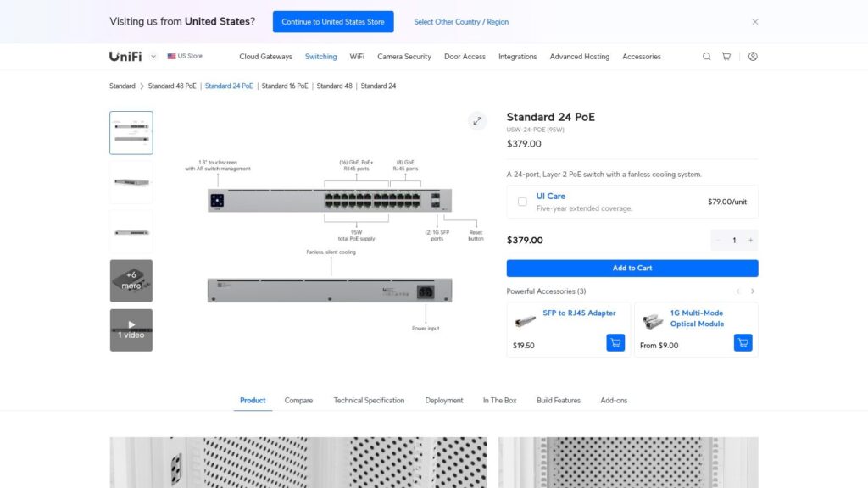Switch to Build Features tab

[559, 401]
